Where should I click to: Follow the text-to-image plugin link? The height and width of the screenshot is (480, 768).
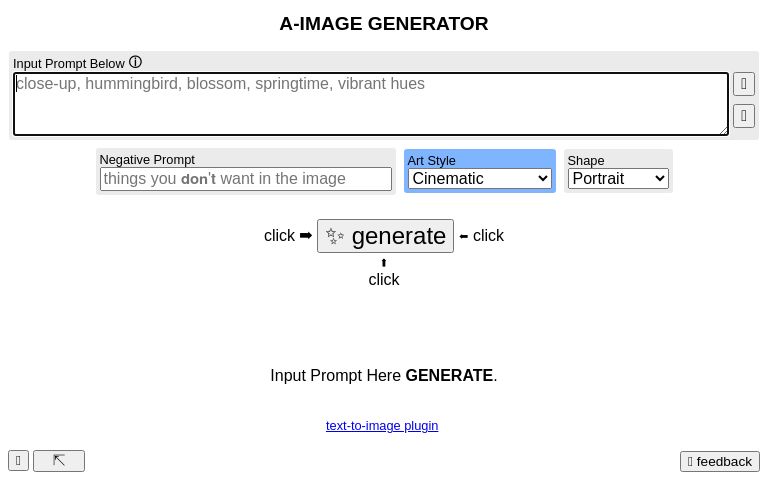382,425
